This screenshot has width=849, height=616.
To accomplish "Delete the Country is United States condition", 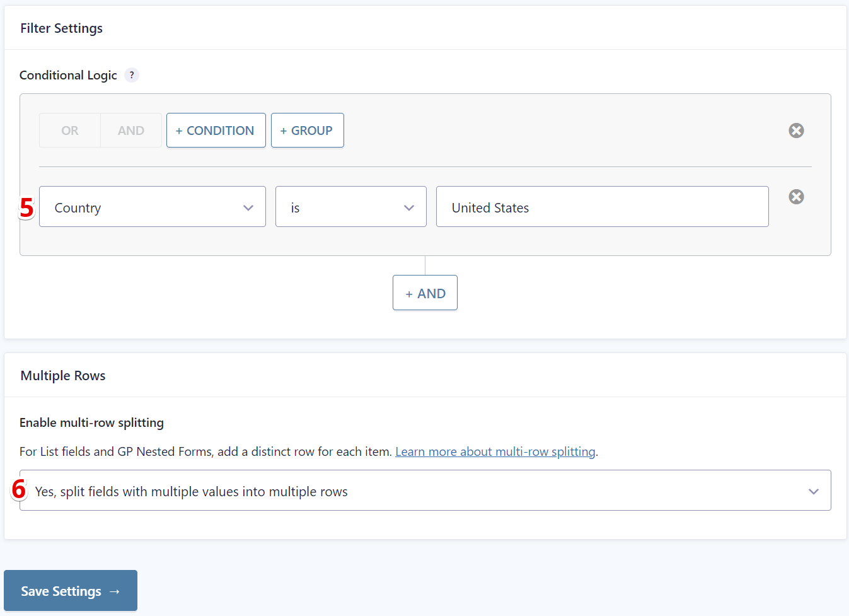I will point(796,197).
